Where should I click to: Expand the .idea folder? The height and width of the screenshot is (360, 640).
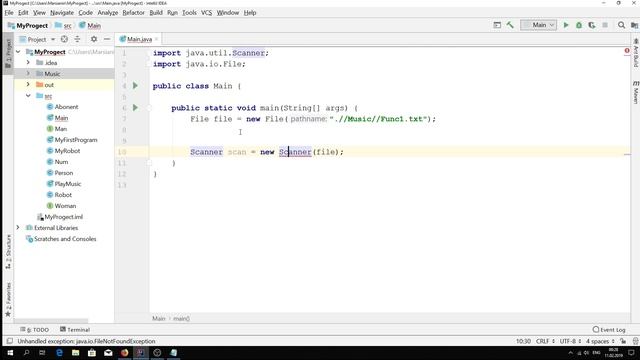(x=28, y=62)
